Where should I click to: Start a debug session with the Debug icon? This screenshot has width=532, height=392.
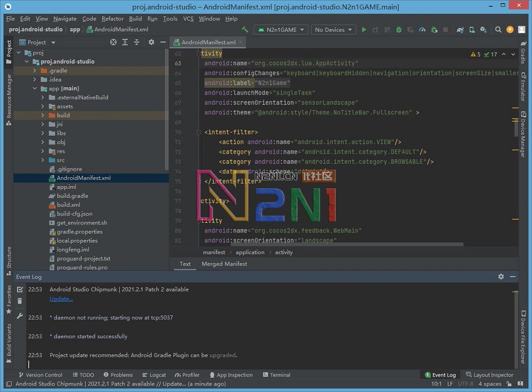click(400, 30)
